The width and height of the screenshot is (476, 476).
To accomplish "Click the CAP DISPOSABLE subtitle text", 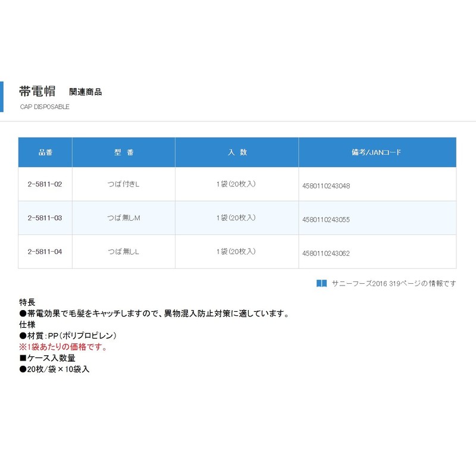I will click(x=45, y=107).
